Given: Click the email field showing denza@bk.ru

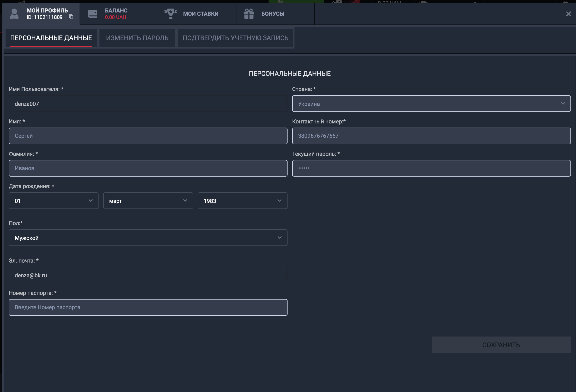Looking at the screenshot, I should pos(148,275).
